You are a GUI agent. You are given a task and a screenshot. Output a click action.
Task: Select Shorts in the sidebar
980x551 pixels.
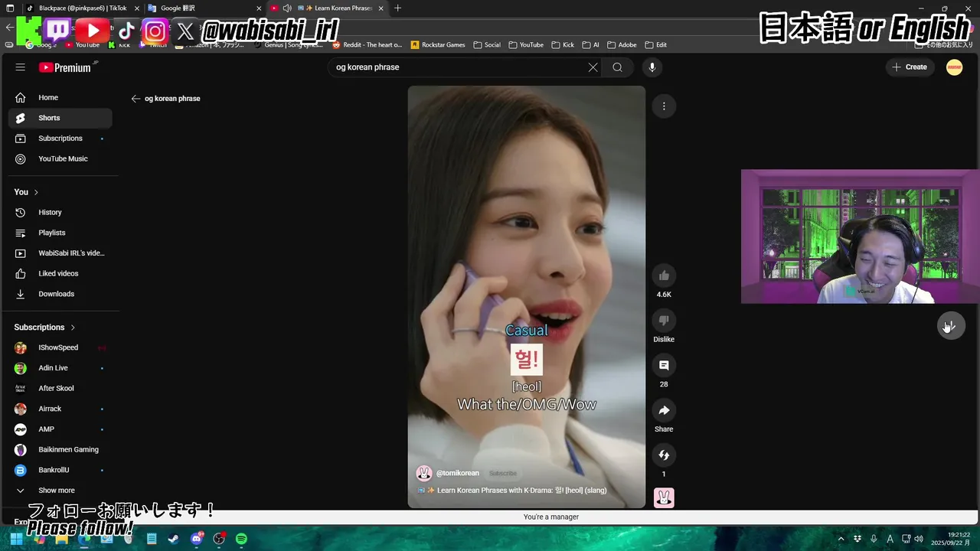click(60, 118)
